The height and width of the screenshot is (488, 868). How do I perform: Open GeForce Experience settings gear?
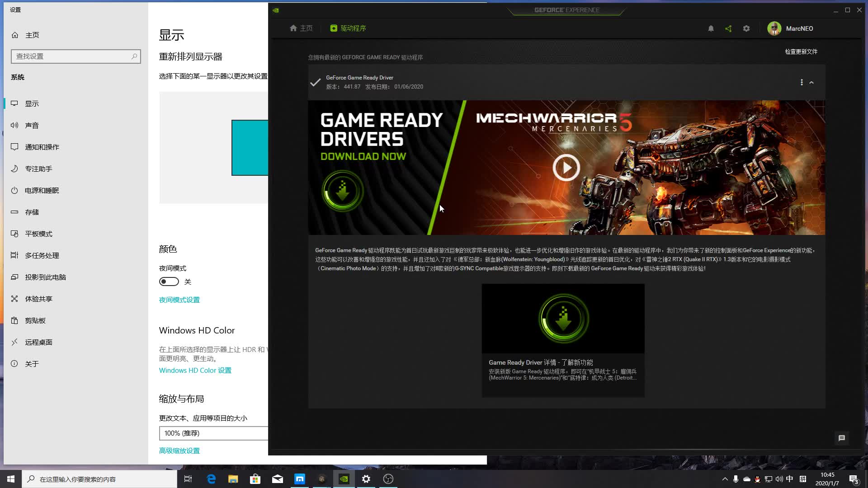[x=746, y=28]
